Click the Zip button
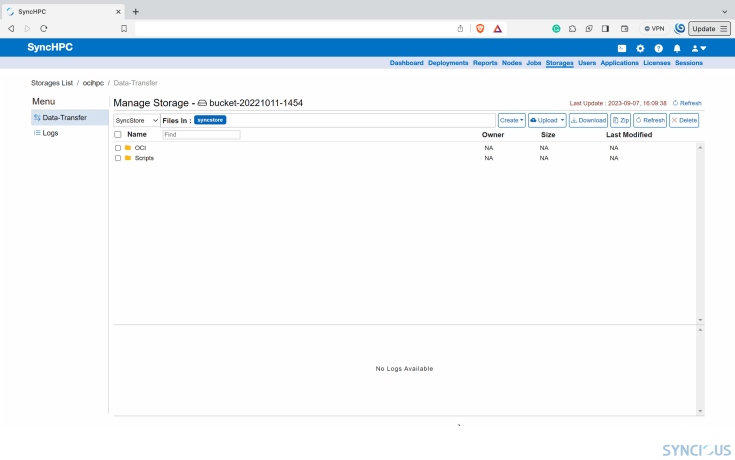 [x=621, y=121]
